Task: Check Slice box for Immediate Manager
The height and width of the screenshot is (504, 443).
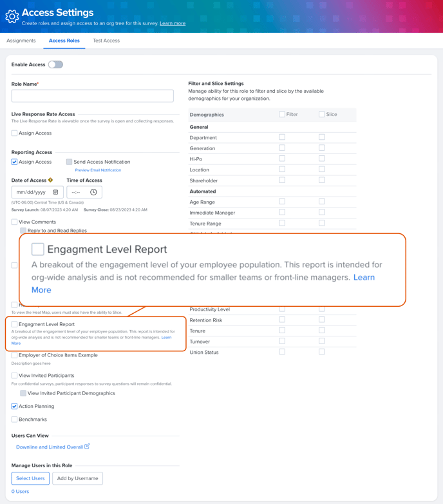Action: click(322, 212)
